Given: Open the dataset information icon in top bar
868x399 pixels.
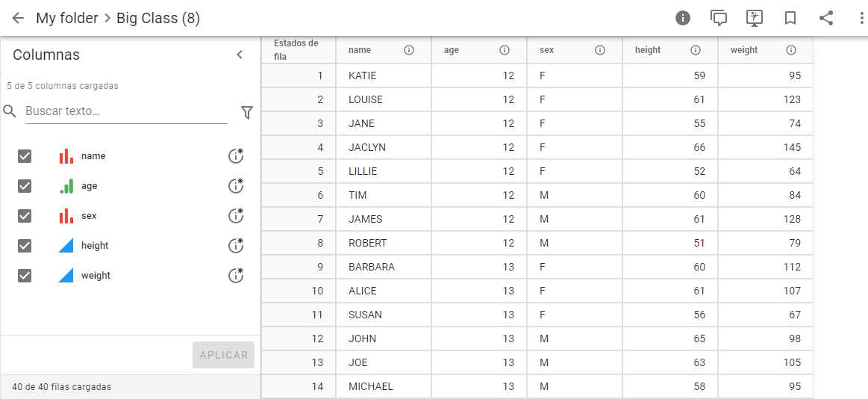Looking at the screenshot, I should tap(683, 18).
